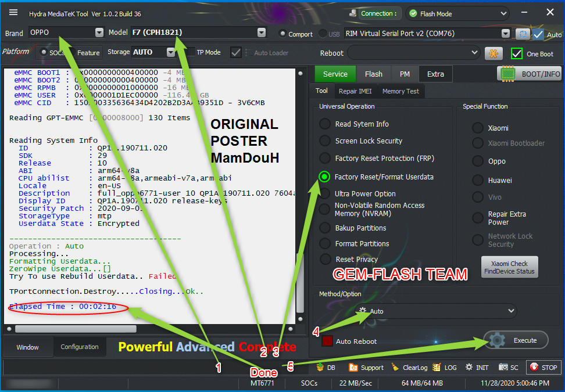
Task: Open the DB database icon
Action: (326, 367)
